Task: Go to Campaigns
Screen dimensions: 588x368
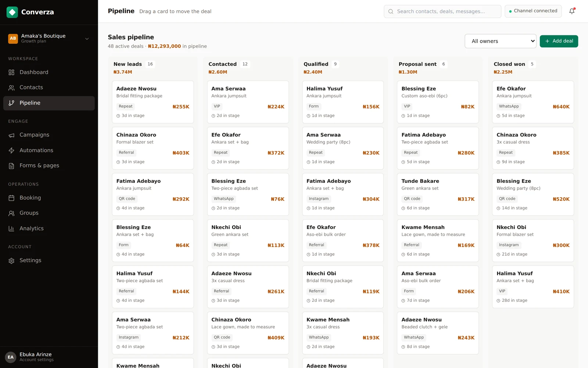Action: tap(49, 135)
